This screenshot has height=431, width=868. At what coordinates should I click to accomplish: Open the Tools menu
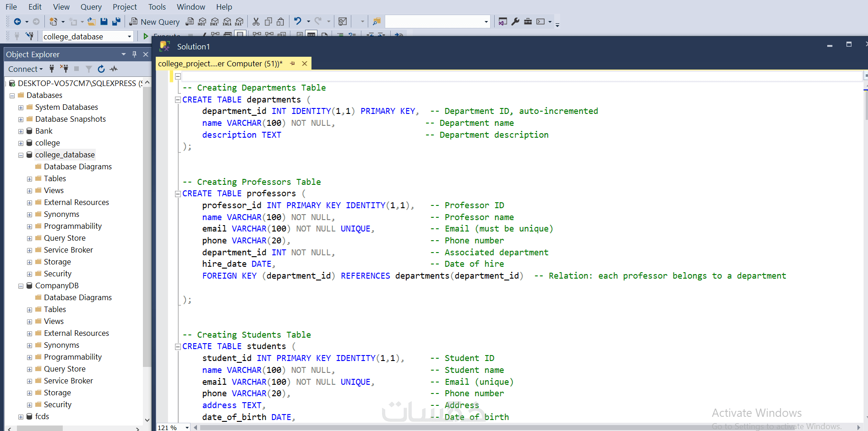(157, 7)
